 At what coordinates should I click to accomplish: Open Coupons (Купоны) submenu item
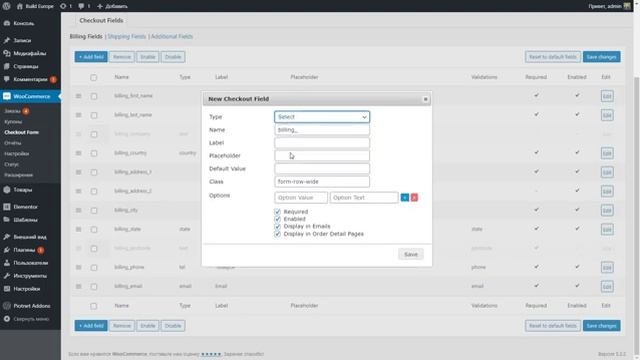point(13,122)
